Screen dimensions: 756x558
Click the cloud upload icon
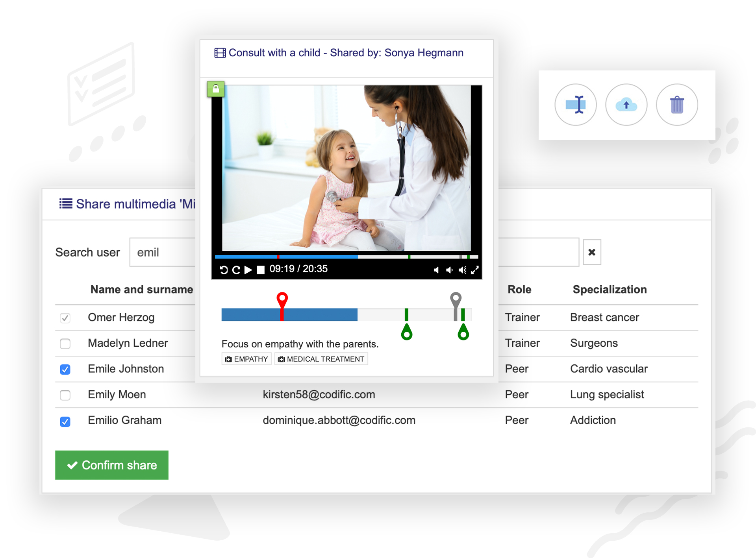(x=626, y=105)
